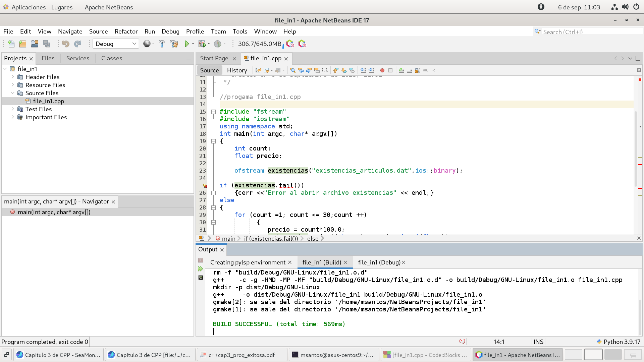Viewport: 644px width, 362px height.
Task: Click the Shift Line Right icon
Action: click(371, 70)
